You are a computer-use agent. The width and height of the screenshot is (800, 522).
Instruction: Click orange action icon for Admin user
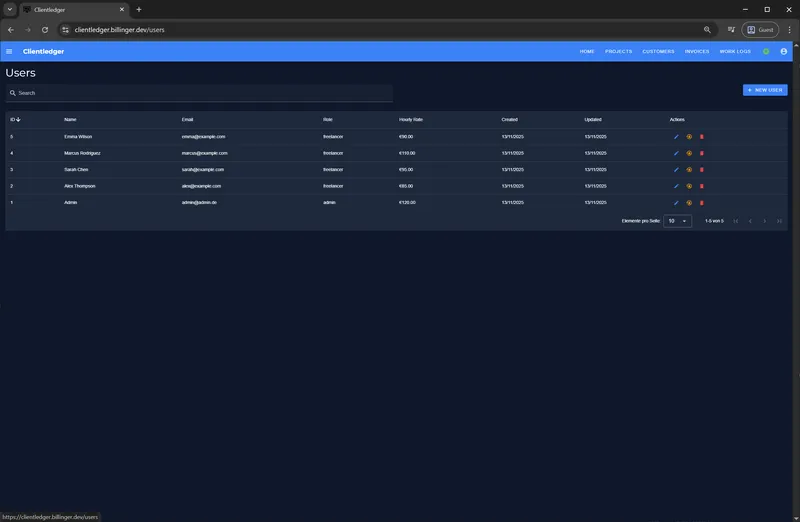point(689,203)
